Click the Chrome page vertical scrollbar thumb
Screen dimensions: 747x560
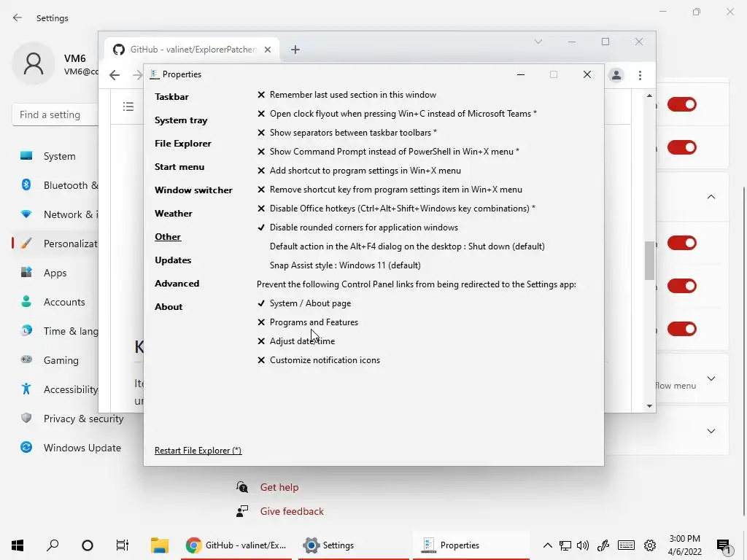(x=649, y=260)
